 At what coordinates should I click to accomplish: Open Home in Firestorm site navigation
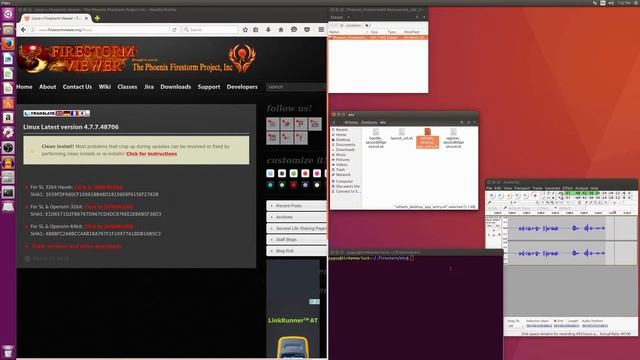click(x=24, y=87)
